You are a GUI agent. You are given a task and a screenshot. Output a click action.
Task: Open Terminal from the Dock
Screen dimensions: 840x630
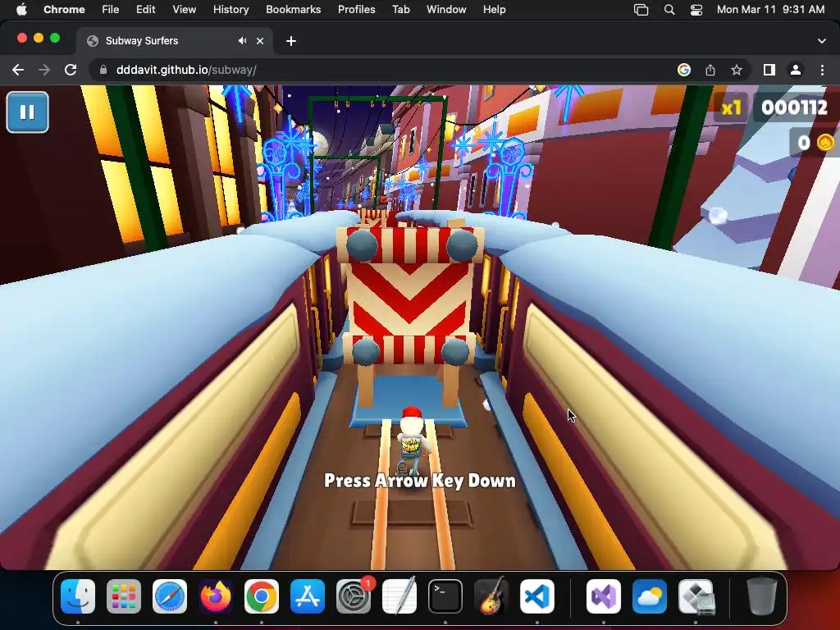pyautogui.click(x=445, y=596)
